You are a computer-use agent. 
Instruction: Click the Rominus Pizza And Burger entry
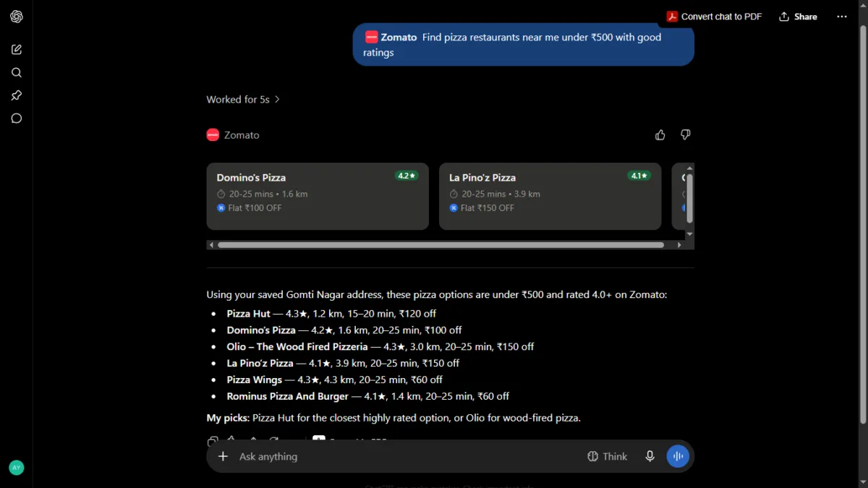[x=368, y=396]
